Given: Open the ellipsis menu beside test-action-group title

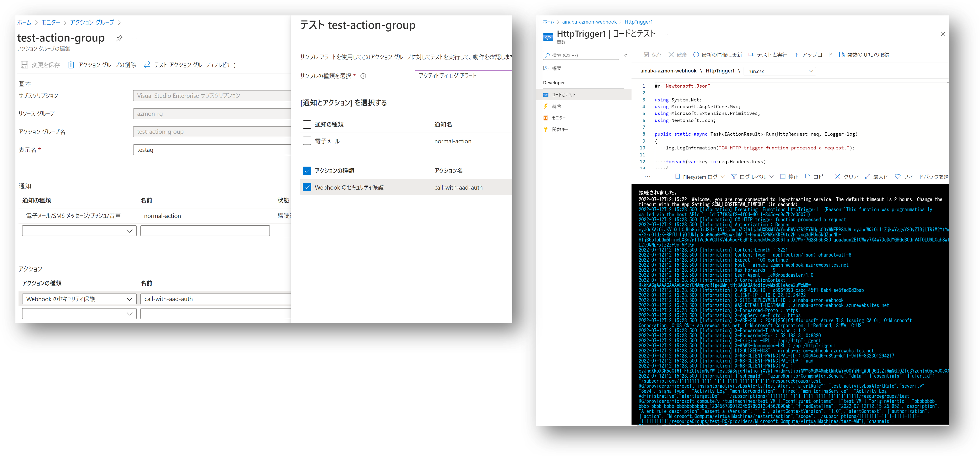Looking at the screenshot, I should click(x=134, y=38).
